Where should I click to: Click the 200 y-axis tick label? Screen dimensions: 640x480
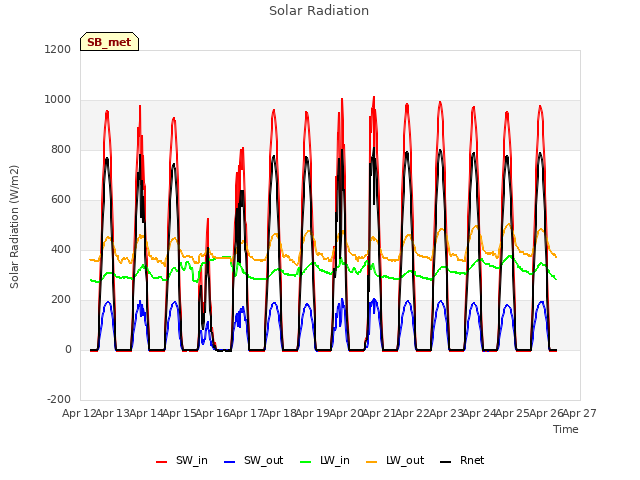click(61, 299)
